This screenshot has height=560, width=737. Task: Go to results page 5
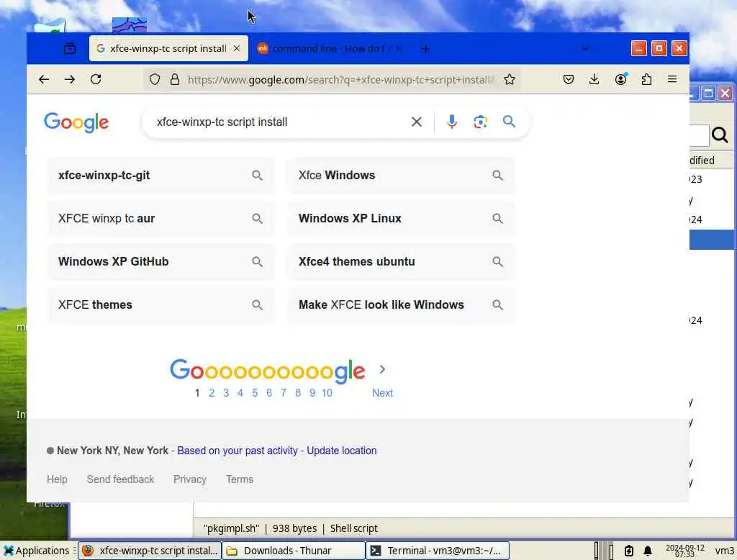tap(255, 393)
